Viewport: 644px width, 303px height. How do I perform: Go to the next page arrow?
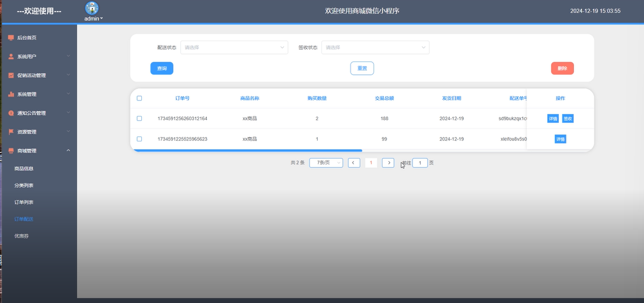pyautogui.click(x=388, y=162)
